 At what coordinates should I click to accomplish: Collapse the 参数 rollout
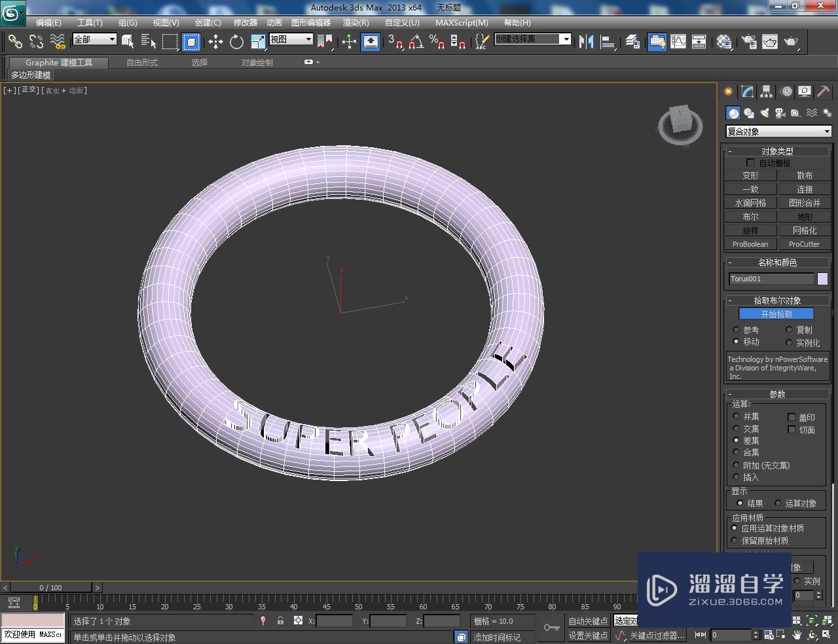pyautogui.click(x=778, y=394)
